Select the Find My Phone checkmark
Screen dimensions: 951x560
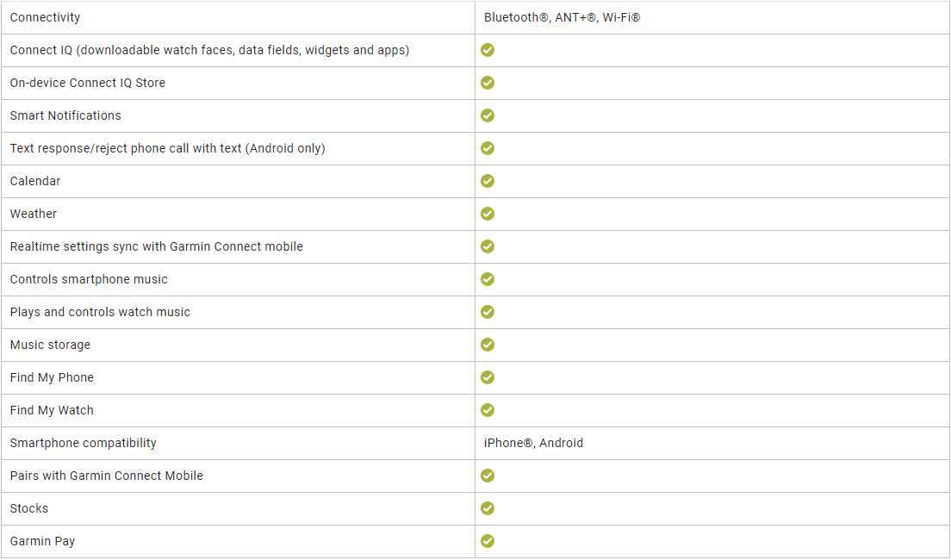(x=487, y=377)
